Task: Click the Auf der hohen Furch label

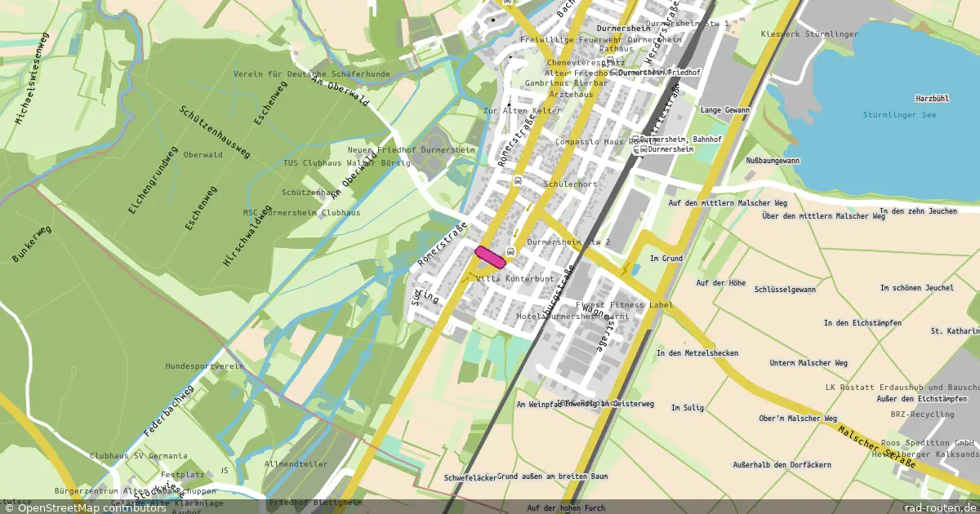Action: coord(566,508)
